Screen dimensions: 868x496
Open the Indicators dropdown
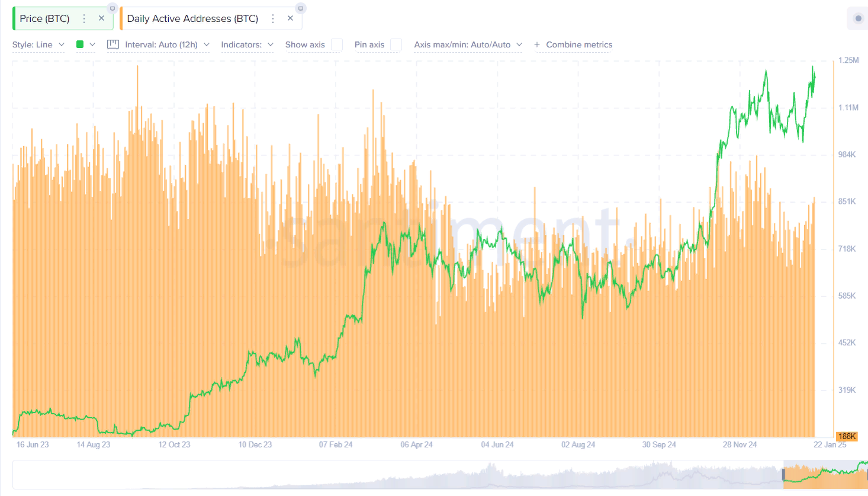coord(247,44)
